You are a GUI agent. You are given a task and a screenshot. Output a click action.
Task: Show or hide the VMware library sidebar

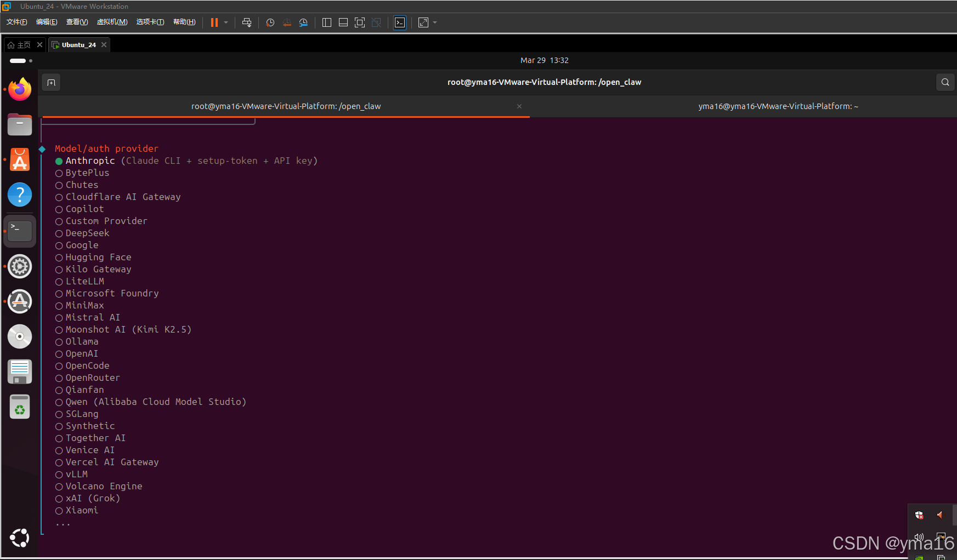click(327, 22)
